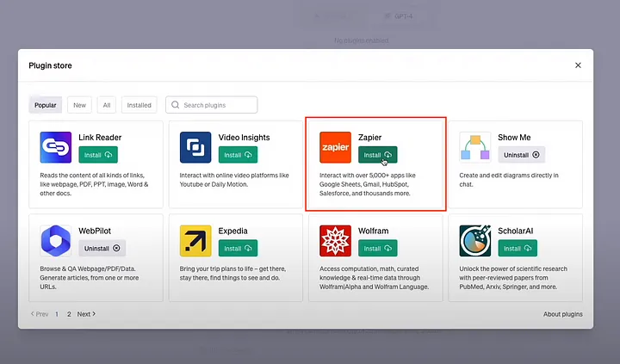Install the Wolfram plugin
The image size is (620, 364).
[378, 248]
